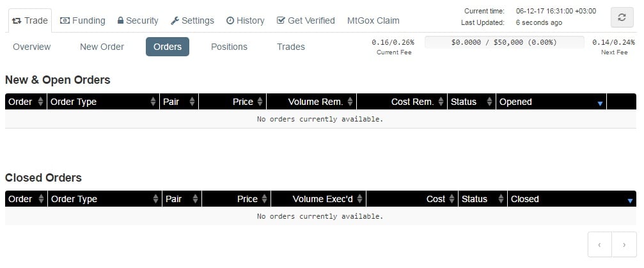The image size is (644, 268).
Task: Sort closed orders by Order Type arrows
Action: pos(155,199)
